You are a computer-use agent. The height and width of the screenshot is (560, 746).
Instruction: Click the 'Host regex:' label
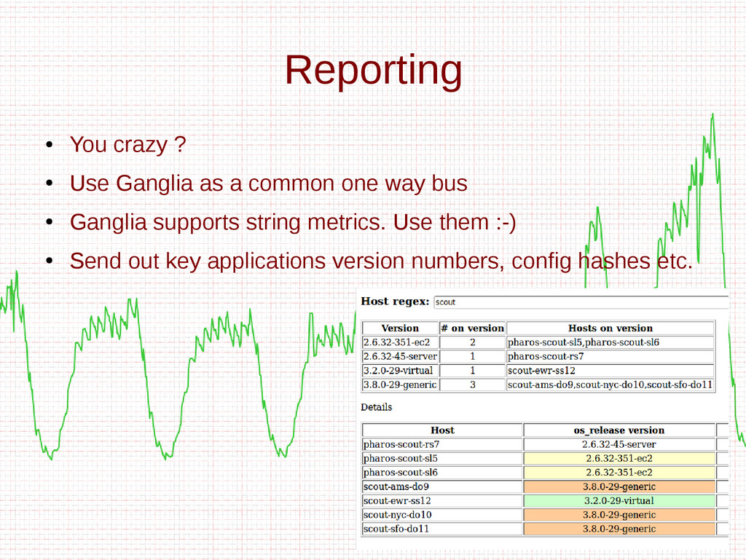coord(395,301)
